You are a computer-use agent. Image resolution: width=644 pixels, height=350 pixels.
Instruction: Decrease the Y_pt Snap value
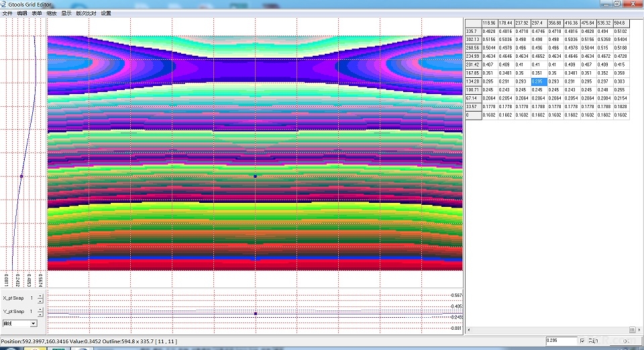(x=40, y=314)
